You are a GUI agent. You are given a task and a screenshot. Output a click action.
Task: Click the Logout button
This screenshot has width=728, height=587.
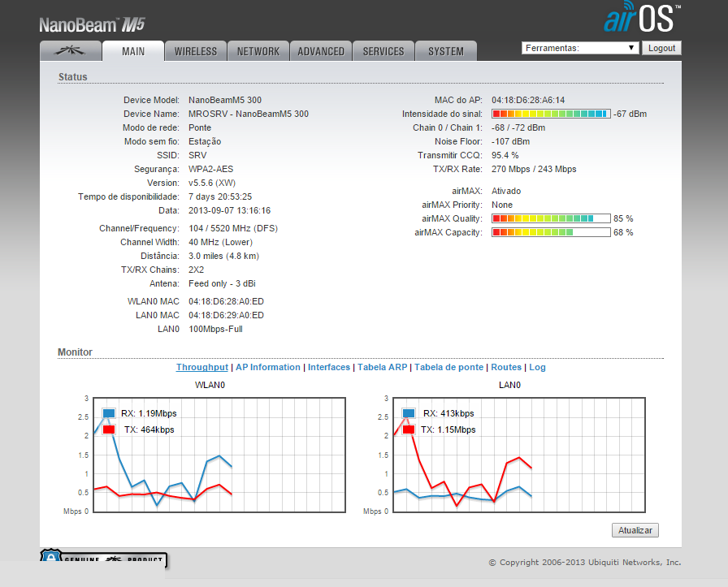point(661,48)
